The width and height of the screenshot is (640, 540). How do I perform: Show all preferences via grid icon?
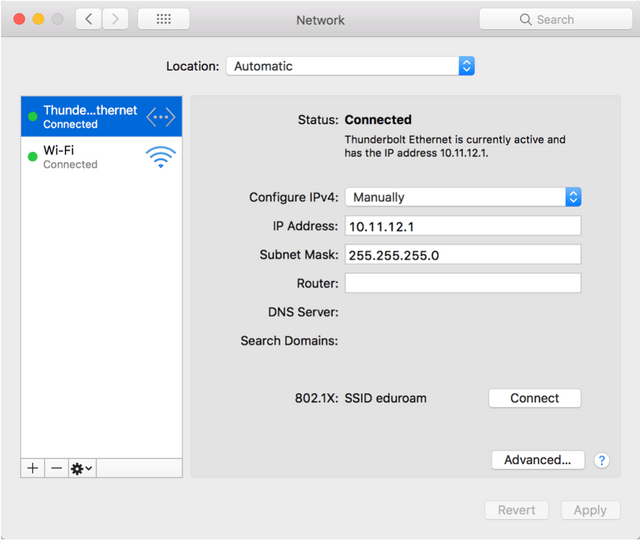(x=164, y=19)
